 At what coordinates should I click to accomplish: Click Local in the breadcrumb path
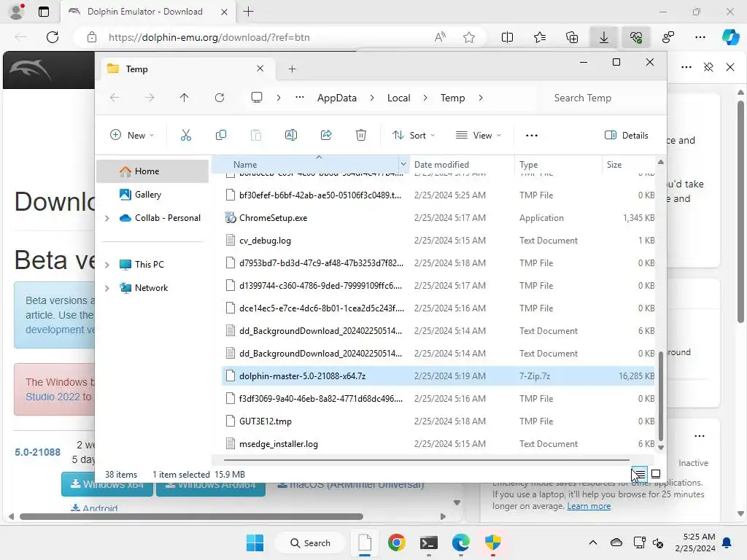[x=399, y=98]
